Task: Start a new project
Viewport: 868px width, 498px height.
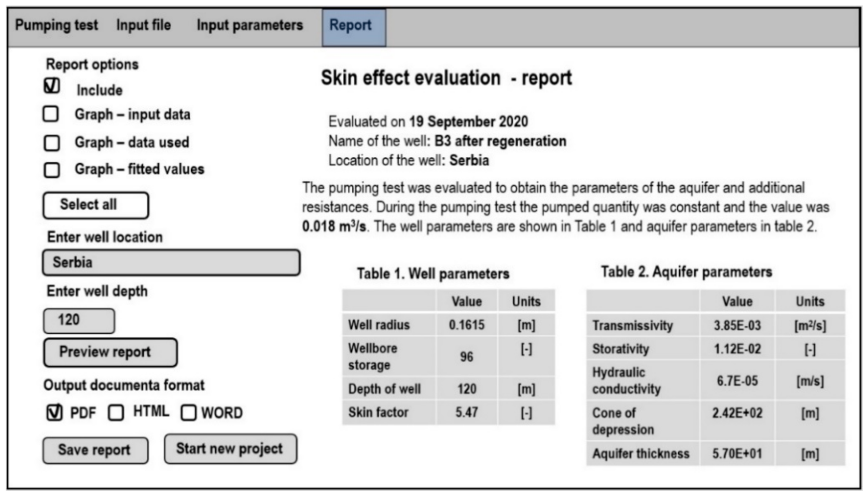Action: (230, 449)
